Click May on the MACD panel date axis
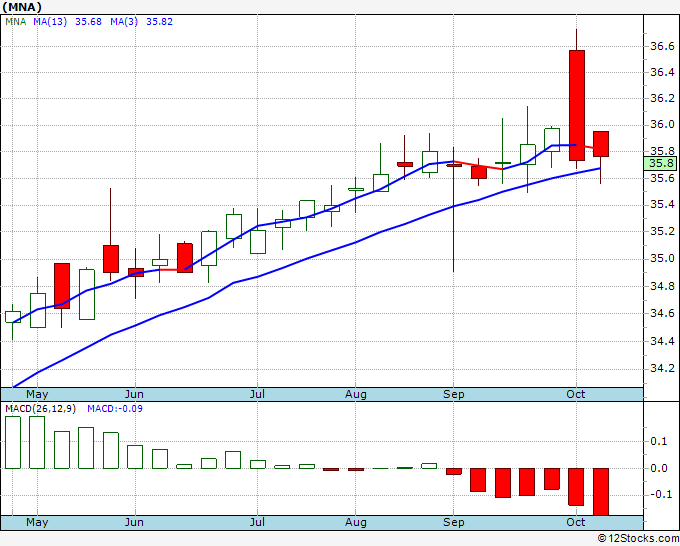This screenshot has height=546, width=680. point(37,522)
